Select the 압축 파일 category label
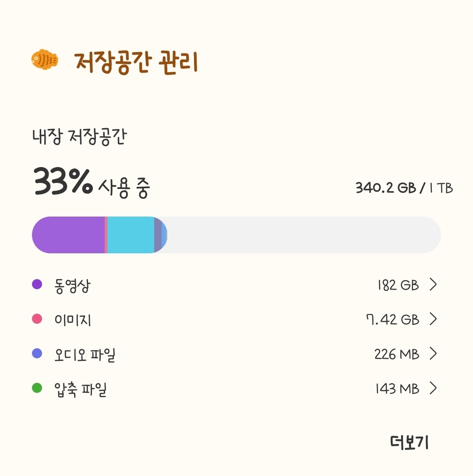 coord(81,389)
